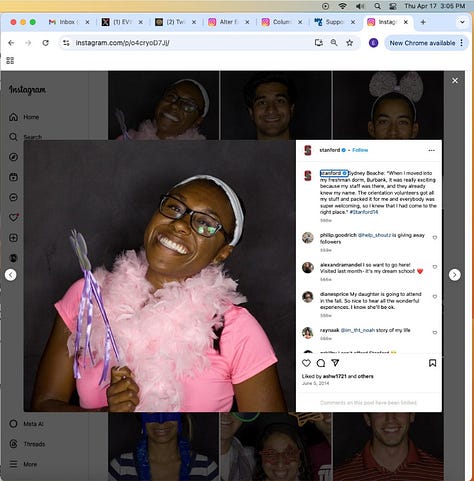Click the comment bubble icon under post
The image size is (474, 481).
[321, 363]
